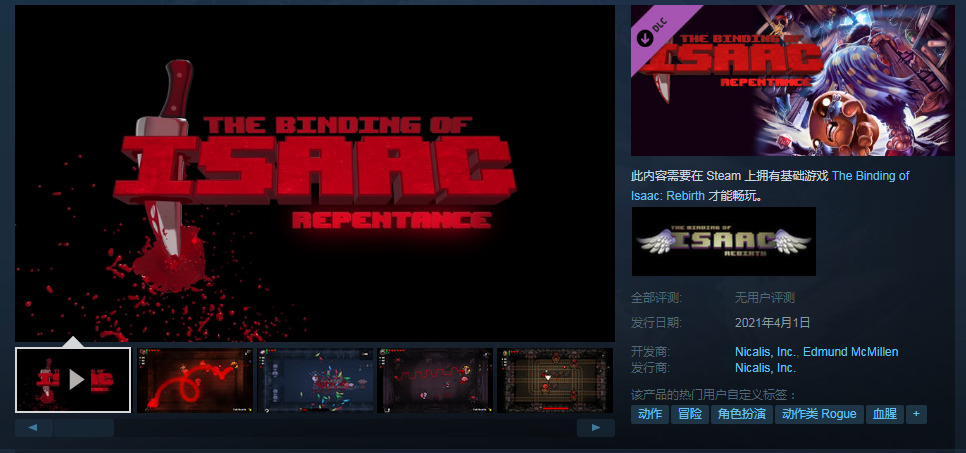Select the 血腥 tag
This screenshot has width=966, height=453.
[x=884, y=414]
